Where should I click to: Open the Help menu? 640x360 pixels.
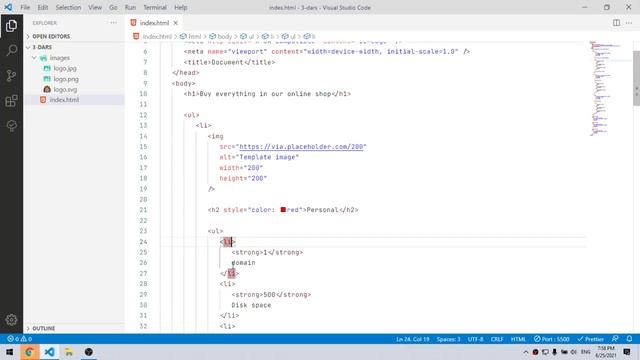point(180,7)
